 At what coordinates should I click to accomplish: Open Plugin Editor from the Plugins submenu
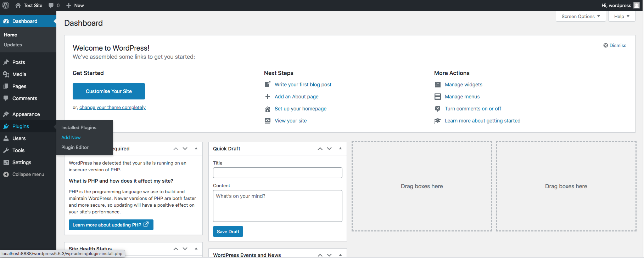[75, 147]
